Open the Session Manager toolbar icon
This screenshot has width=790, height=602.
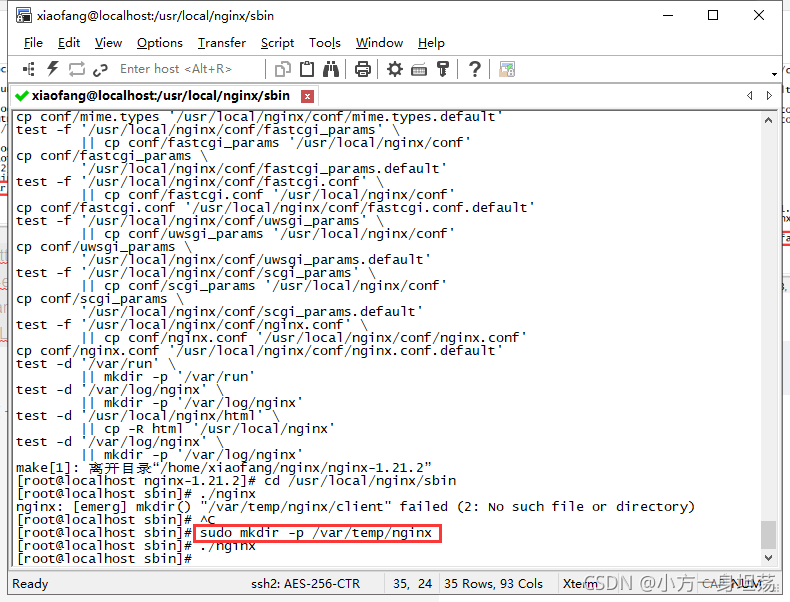pos(29,69)
